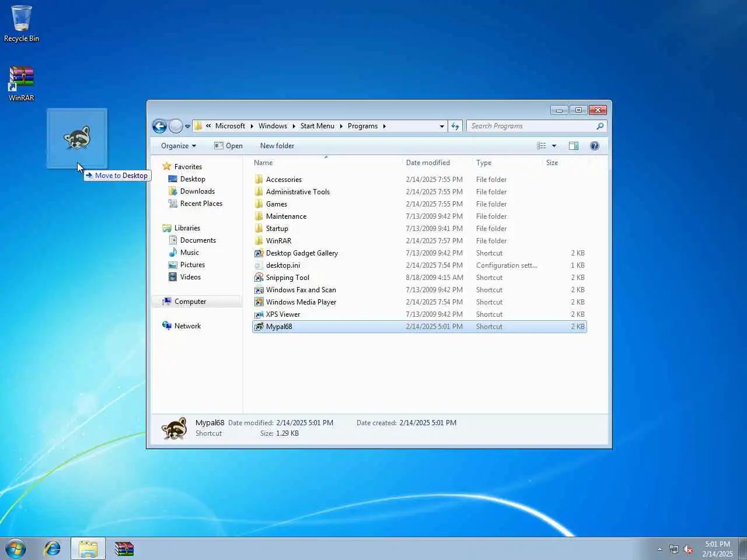Launch Internet Explorer from the taskbar
This screenshot has height=560, width=747.
(x=53, y=548)
